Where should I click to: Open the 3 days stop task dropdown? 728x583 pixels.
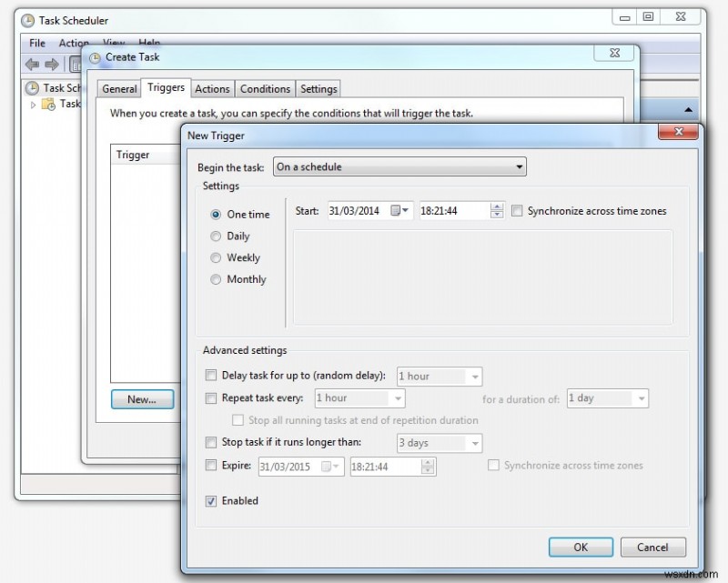[440, 443]
